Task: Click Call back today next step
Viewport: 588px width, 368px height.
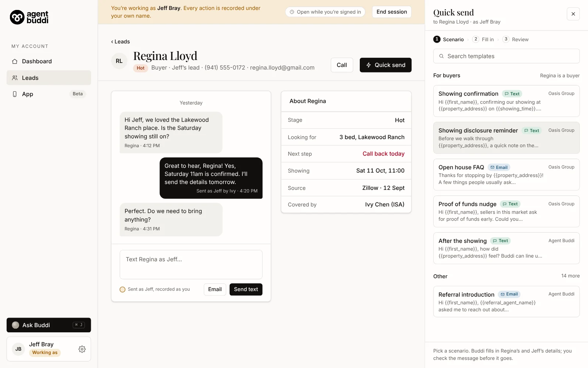Action: (x=383, y=154)
